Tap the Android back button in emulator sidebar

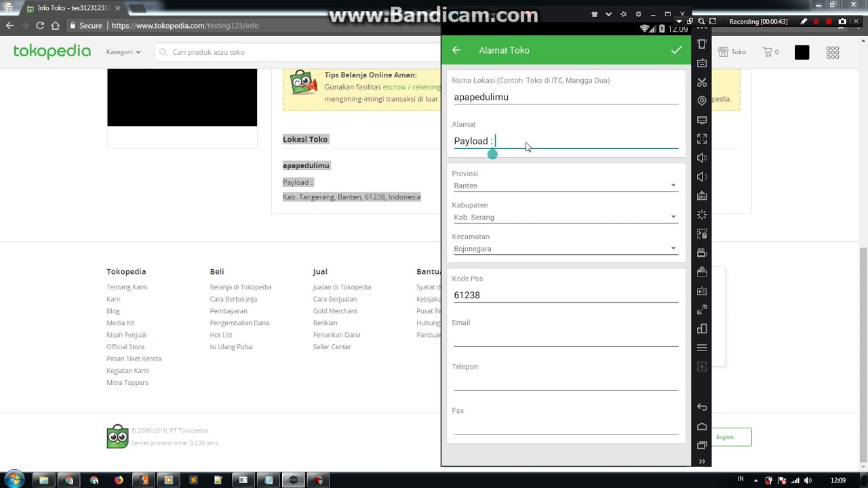(x=702, y=407)
